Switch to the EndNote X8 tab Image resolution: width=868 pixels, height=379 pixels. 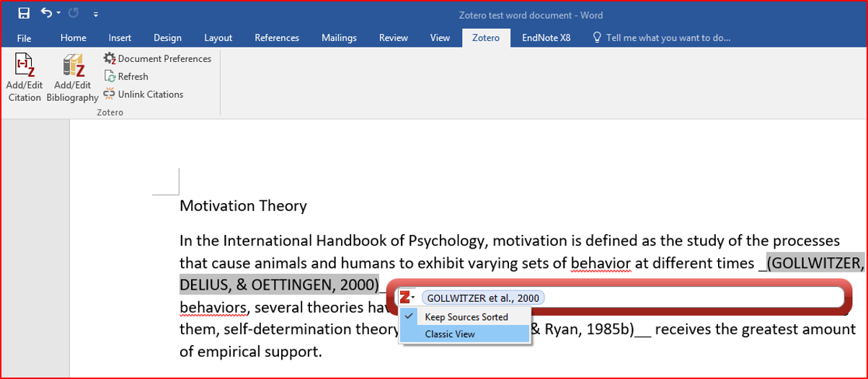point(546,37)
